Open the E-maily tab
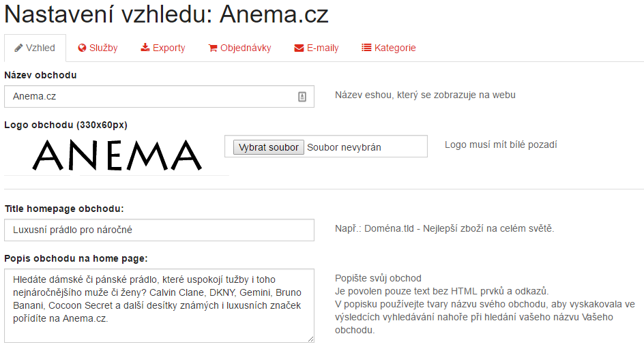Viewport: 644px width, 351px height. click(x=317, y=48)
